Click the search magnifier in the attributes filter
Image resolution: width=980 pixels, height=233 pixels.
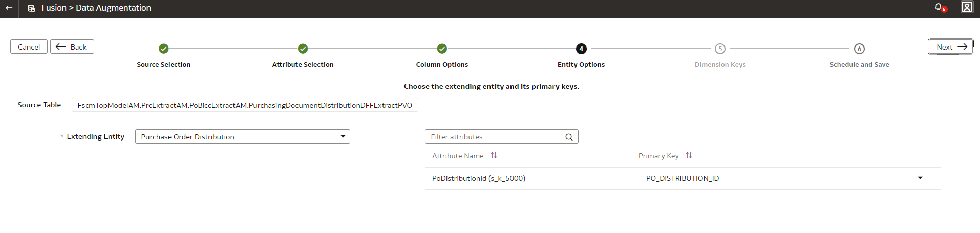pyautogui.click(x=569, y=137)
